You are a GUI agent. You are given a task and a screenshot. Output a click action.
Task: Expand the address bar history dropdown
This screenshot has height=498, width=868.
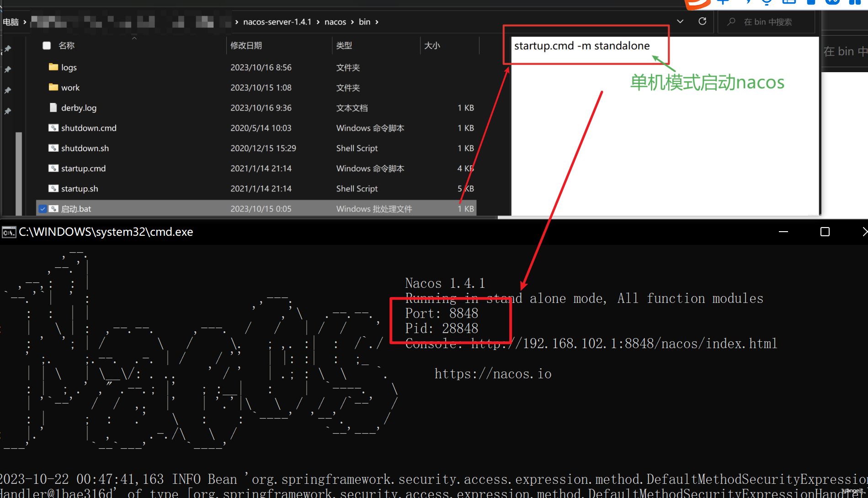(x=680, y=21)
